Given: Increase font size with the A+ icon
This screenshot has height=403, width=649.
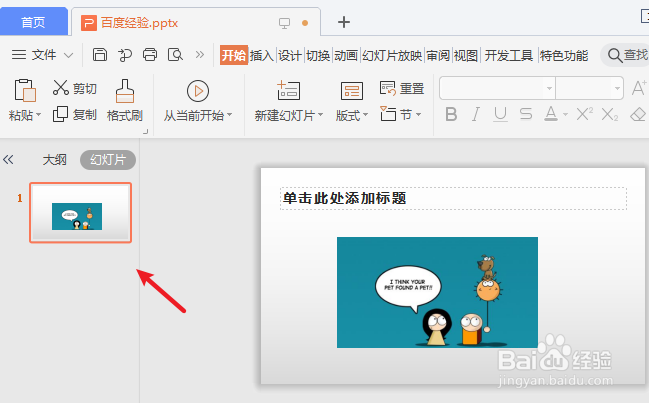Looking at the screenshot, I should (x=639, y=88).
